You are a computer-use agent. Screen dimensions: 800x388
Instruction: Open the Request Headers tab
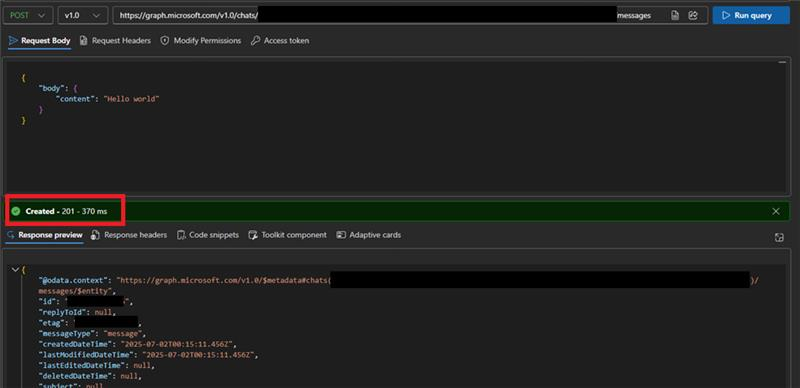click(x=116, y=41)
